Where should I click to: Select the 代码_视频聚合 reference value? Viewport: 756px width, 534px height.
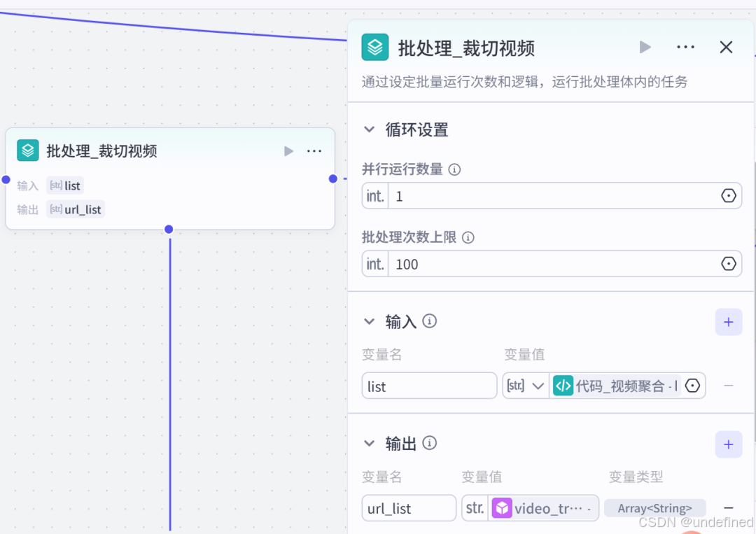pyautogui.click(x=616, y=386)
